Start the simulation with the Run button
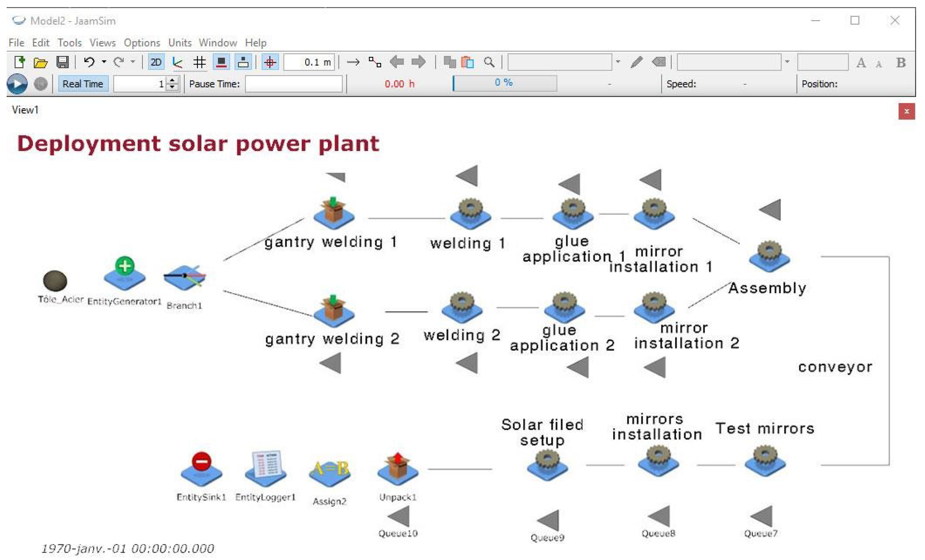 click(17, 84)
